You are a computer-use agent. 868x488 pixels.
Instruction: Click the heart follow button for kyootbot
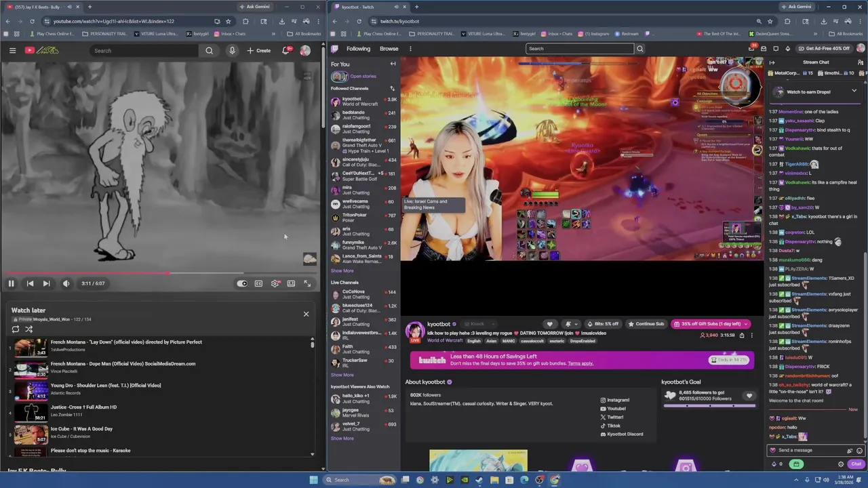point(550,324)
